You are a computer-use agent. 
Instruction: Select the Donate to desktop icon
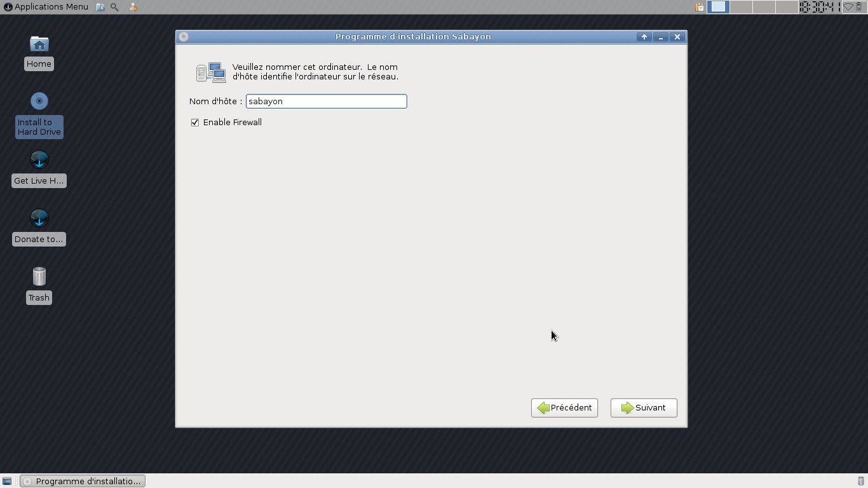[39, 227]
